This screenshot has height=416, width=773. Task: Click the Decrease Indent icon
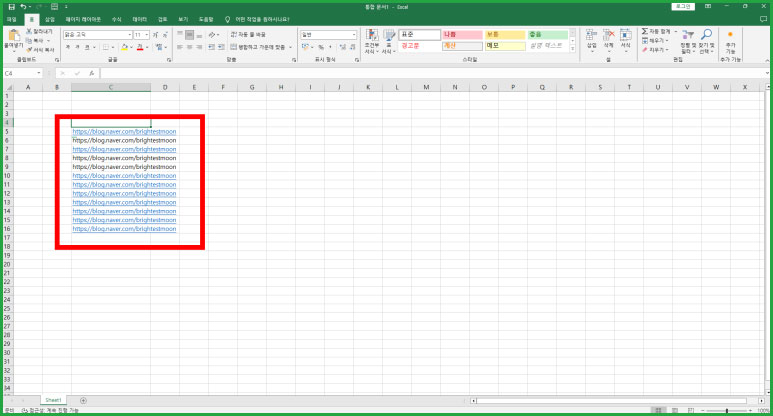(211, 47)
